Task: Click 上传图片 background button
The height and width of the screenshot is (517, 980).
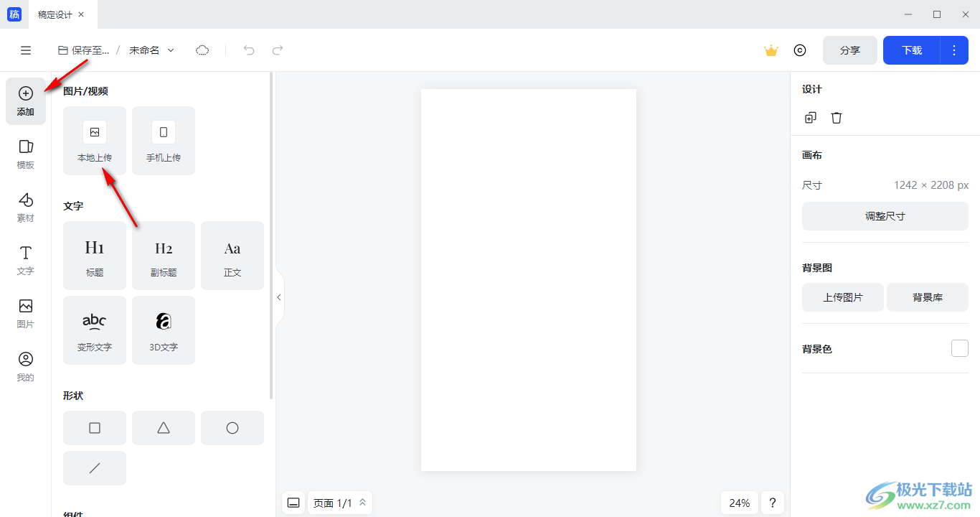Action: click(x=843, y=297)
